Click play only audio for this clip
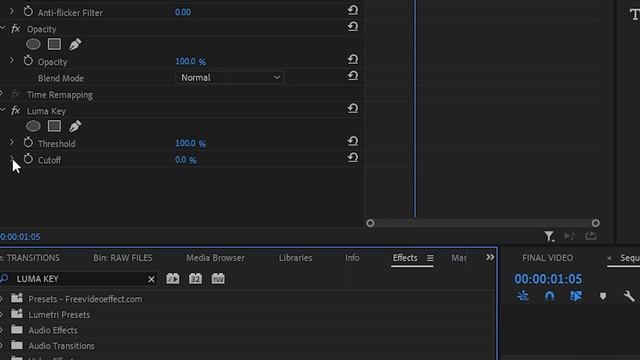Screen dimensions: 640x360 (x=569, y=236)
